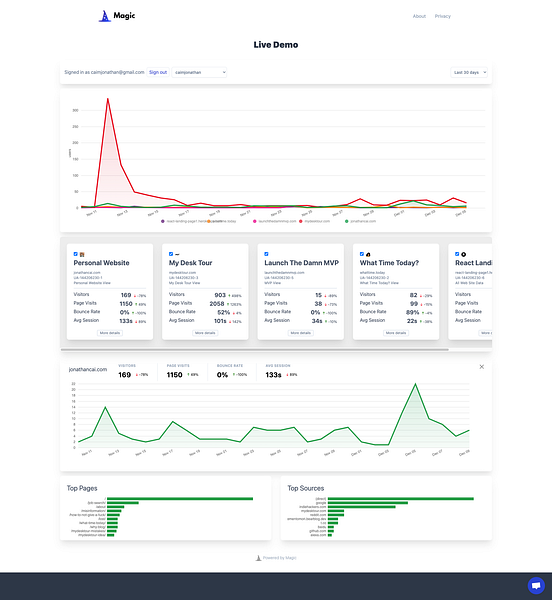Click the React Landing card favicon icon
The image size is (552, 600).
(x=463, y=254)
